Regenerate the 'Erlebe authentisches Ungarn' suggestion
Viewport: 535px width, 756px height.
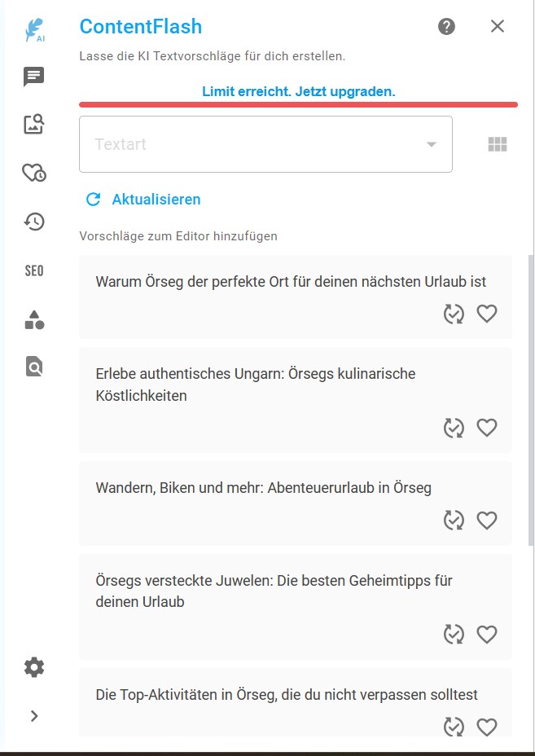tap(454, 428)
